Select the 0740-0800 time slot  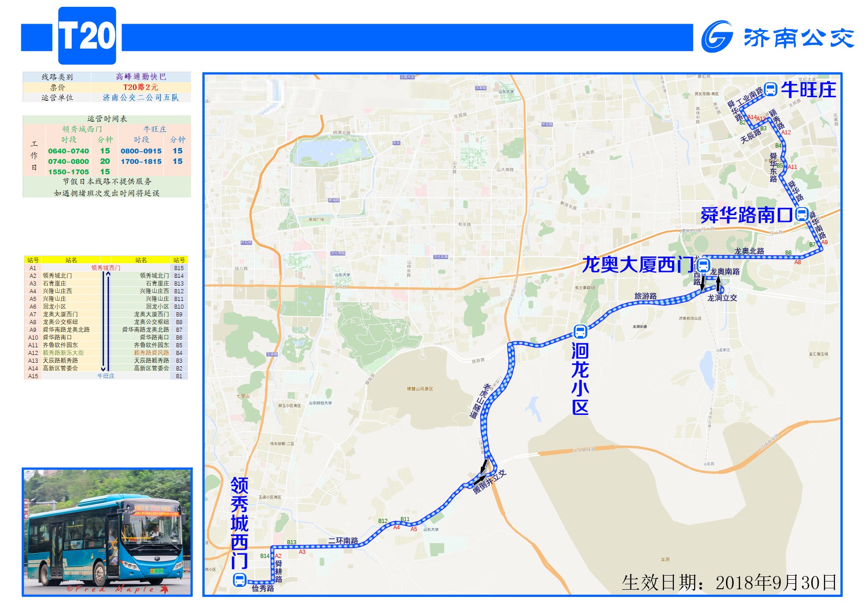coord(69,161)
